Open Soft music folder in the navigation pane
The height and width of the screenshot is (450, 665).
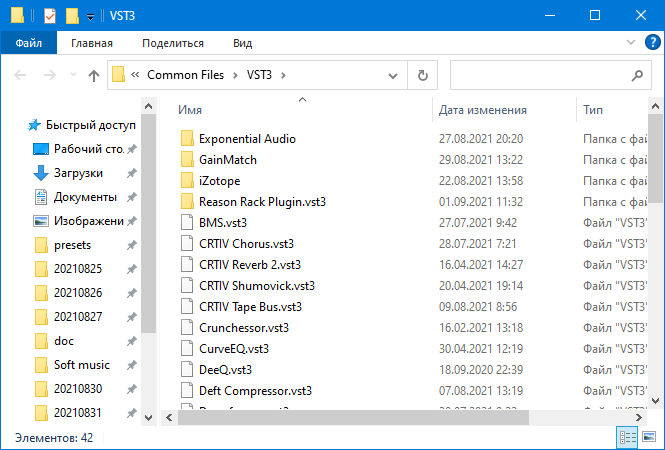tap(82, 365)
